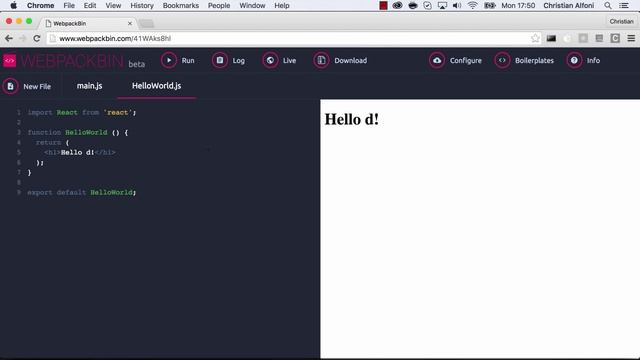
Task: Switch to the main.js tab
Action: pos(89,86)
